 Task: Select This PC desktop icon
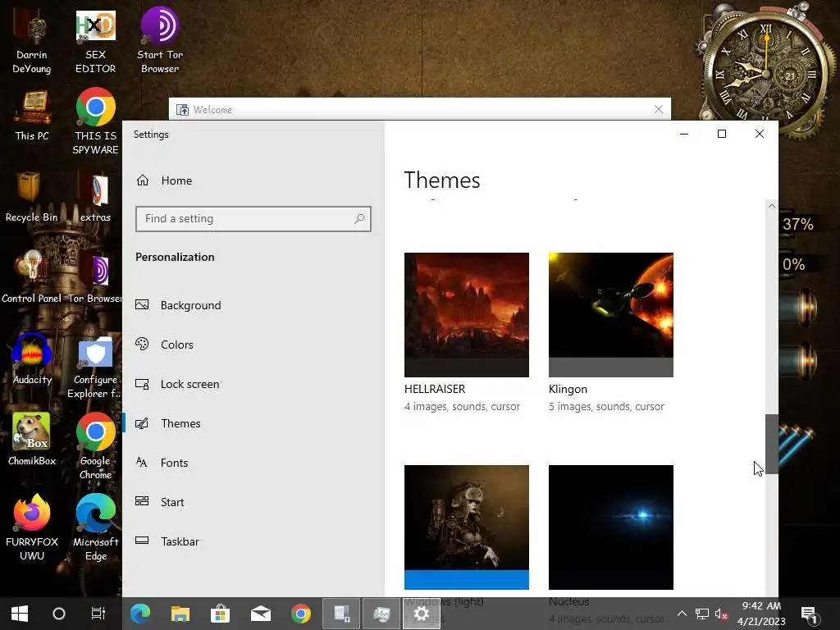(32, 116)
